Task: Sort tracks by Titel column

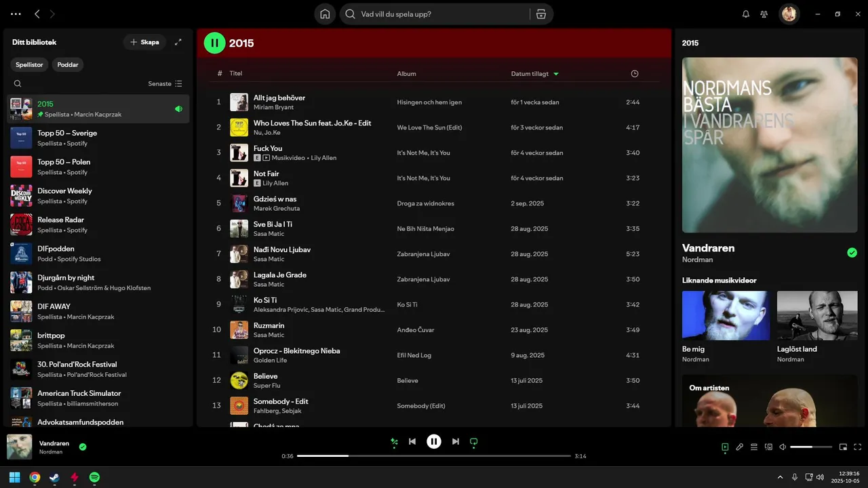Action: 236,74
